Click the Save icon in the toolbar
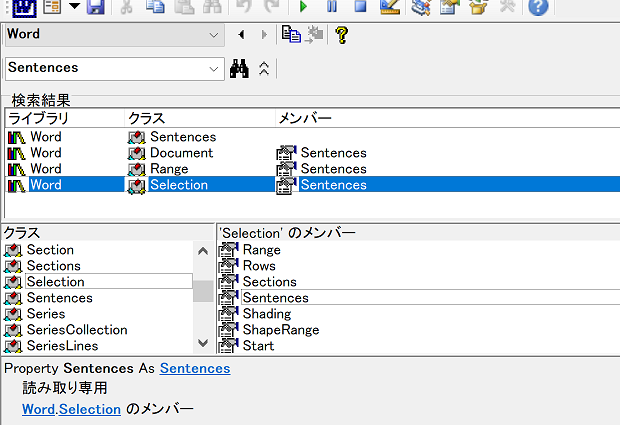 (95, 8)
